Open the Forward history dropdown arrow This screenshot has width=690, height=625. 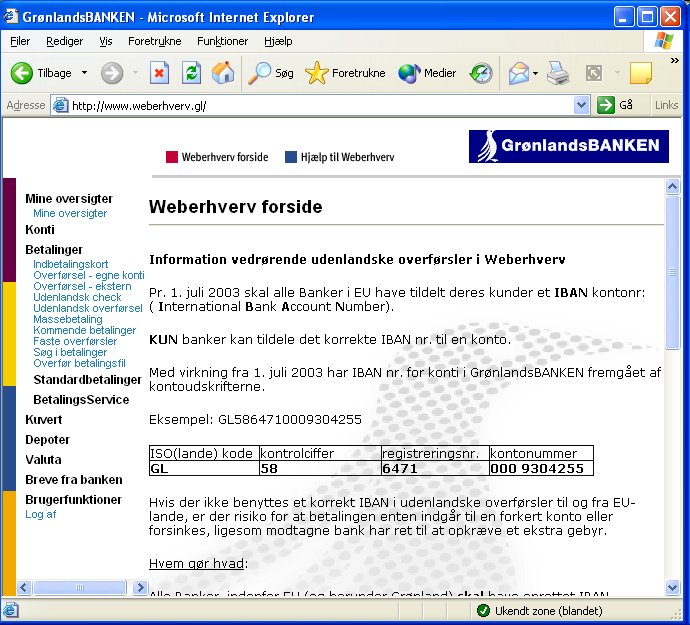click(136, 73)
